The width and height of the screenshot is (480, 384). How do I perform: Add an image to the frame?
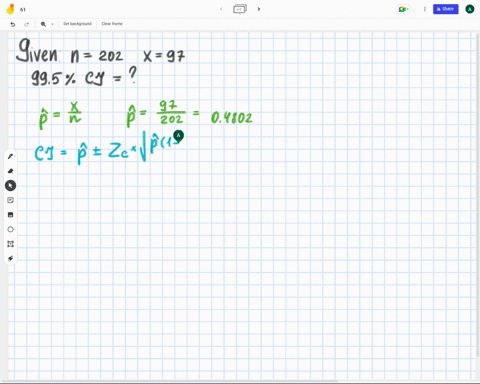pos(10,215)
